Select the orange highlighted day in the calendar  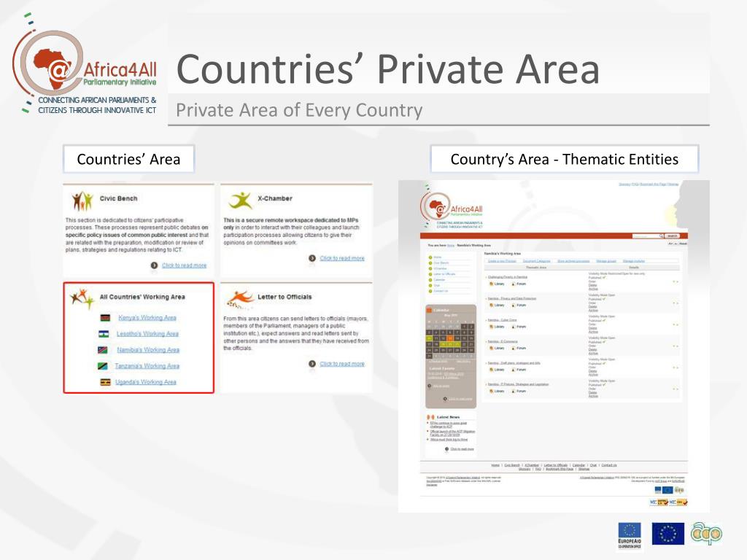point(449,338)
